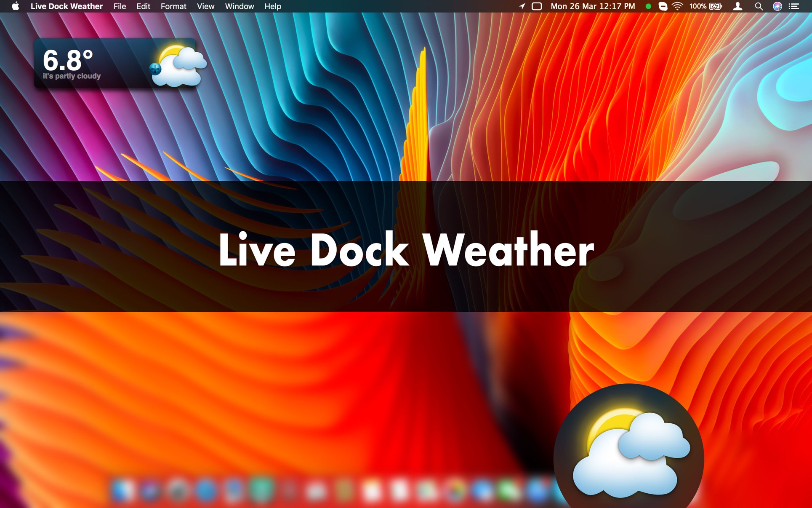The width and height of the screenshot is (812, 508).
Task: Open the Apple menu
Action: point(16,6)
